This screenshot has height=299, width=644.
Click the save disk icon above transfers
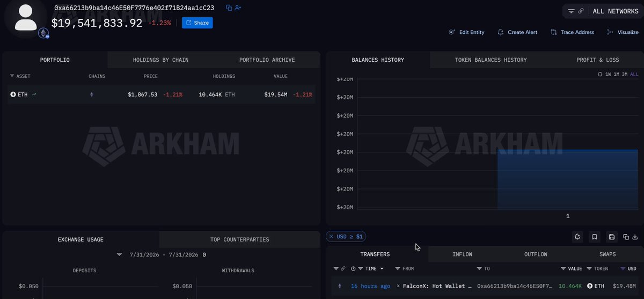[x=611, y=236]
